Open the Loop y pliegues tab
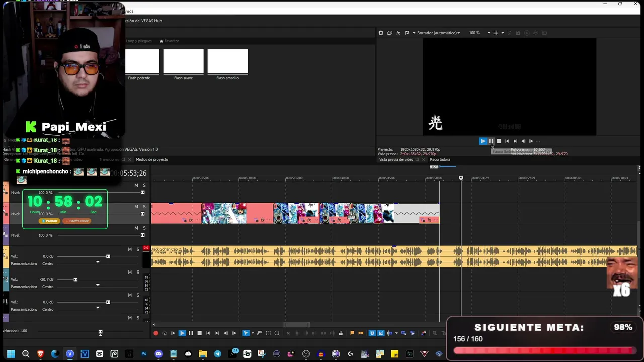This screenshot has width=644, height=362. pos(138,41)
